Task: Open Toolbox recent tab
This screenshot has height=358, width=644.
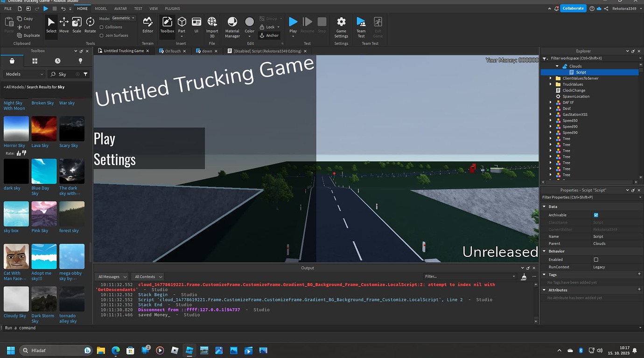Action: [57, 61]
